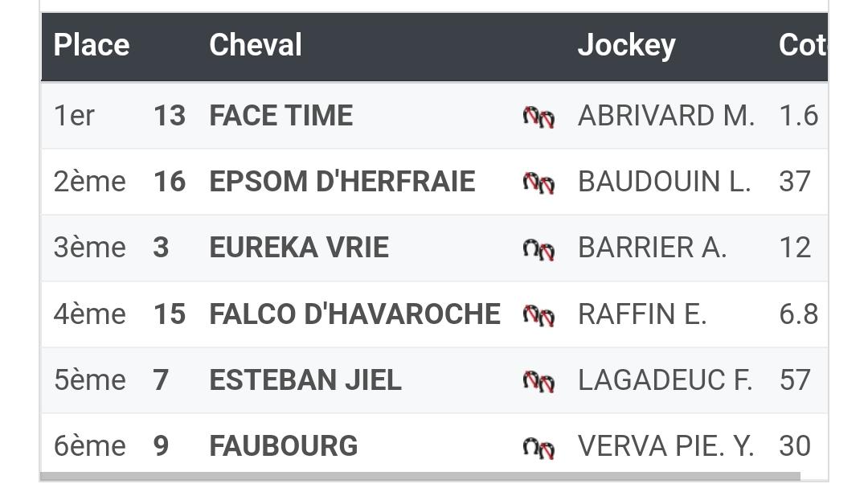
Task: Click the Jockey column header
Action: (627, 45)
